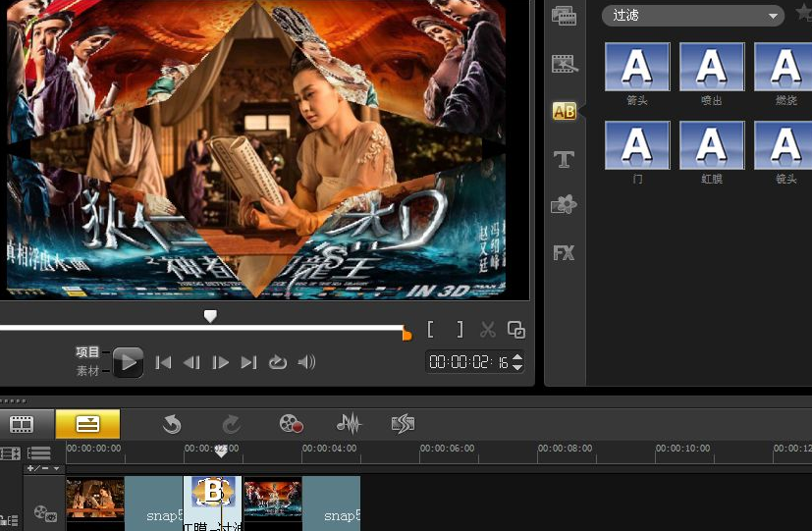This screenshot has height=531, width=812.
Task: Expand the 过滤 transition category dropdown
Action: click(693, 16)
